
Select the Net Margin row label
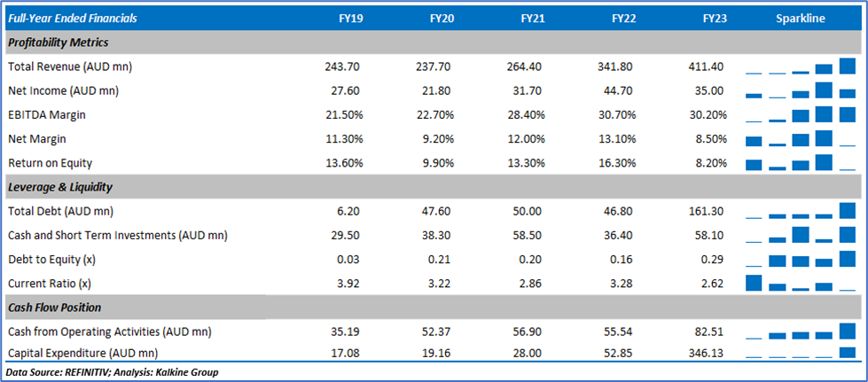tap(36, 139)
